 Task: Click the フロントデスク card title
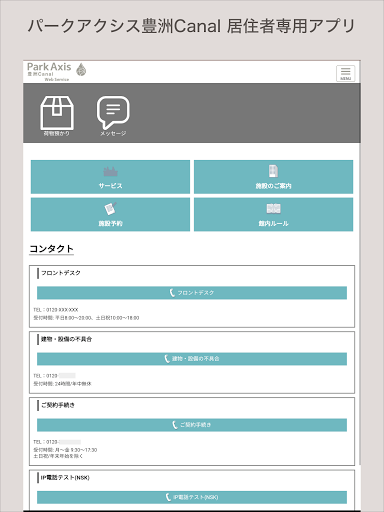(61, 273)
